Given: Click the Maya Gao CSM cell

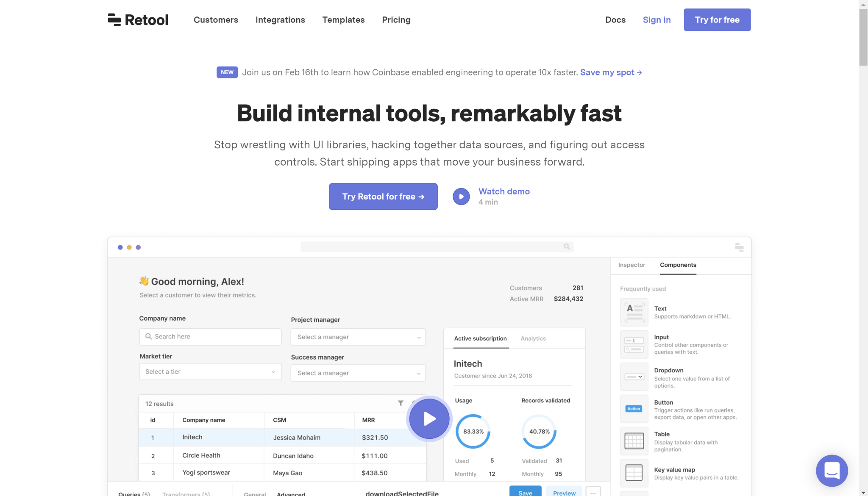Looking at the screenshot, I should pos(309,473).
